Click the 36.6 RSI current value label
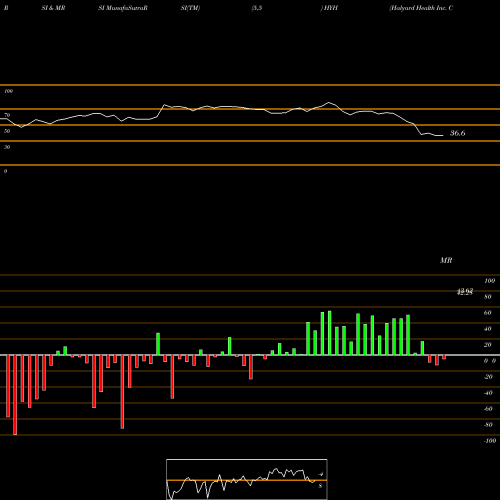 click(x=457, y=133)
